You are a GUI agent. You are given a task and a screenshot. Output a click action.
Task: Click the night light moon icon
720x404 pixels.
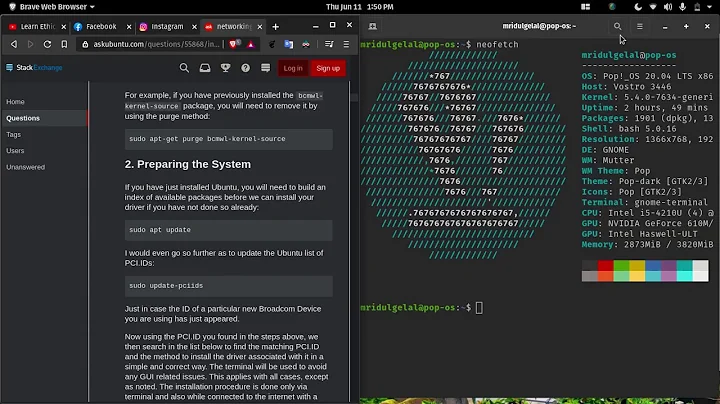pyautogui.click(x=638, y=7)
